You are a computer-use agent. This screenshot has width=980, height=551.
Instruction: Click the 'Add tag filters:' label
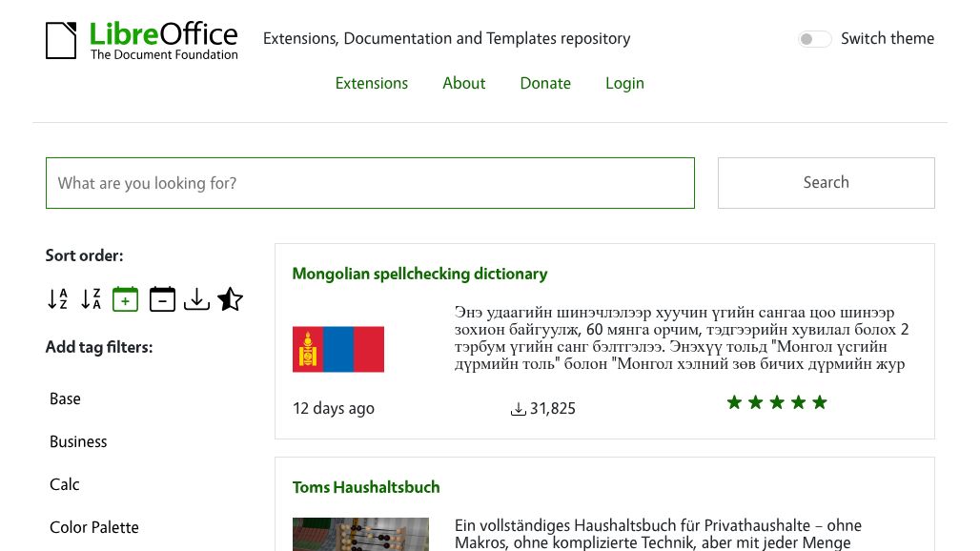click(x=99, y=347)
